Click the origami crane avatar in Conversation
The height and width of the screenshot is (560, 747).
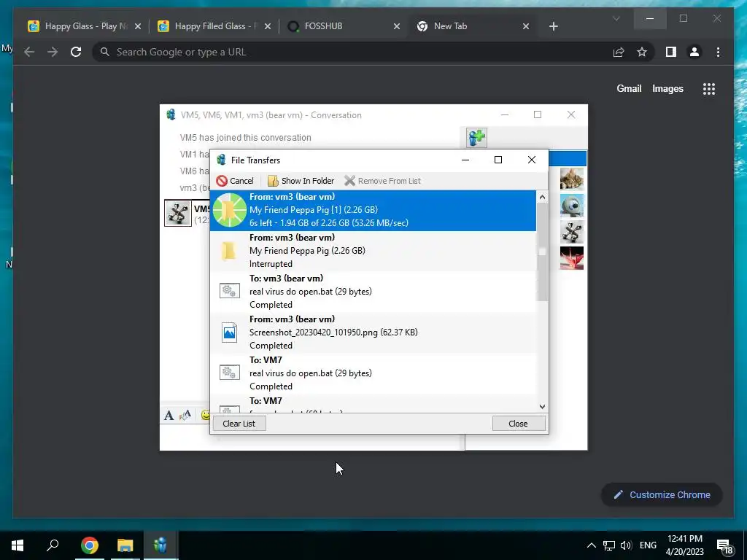coord(572,258)
